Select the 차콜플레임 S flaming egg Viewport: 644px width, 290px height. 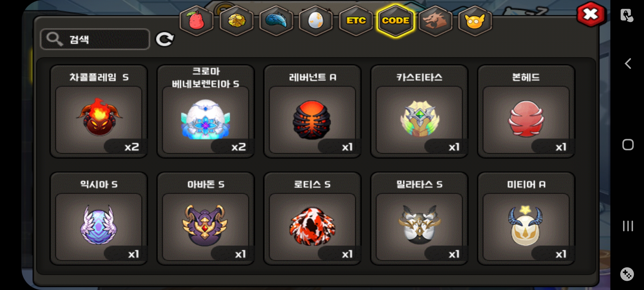[99, 111]
